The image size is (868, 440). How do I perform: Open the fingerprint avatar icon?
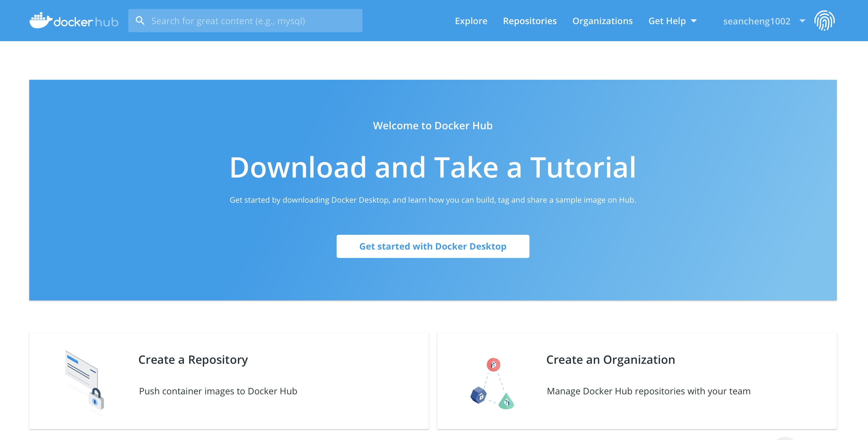coord(824,21)
